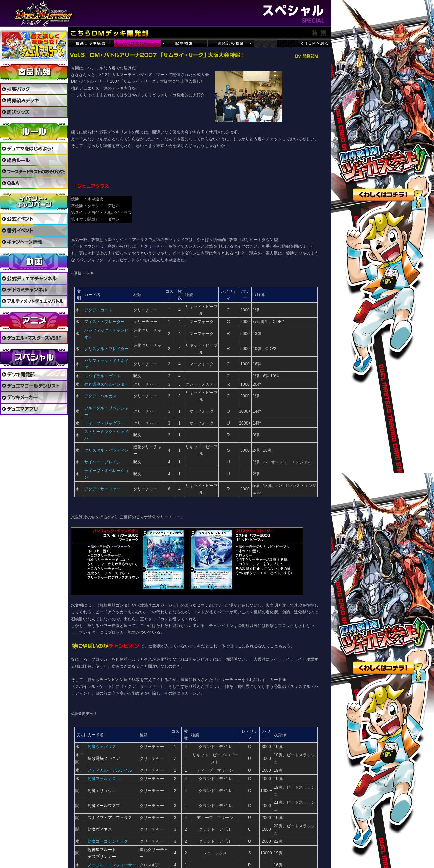434x868 pixels.
Task: Switch to 記事検索 tab
Action: pos(184,43)
